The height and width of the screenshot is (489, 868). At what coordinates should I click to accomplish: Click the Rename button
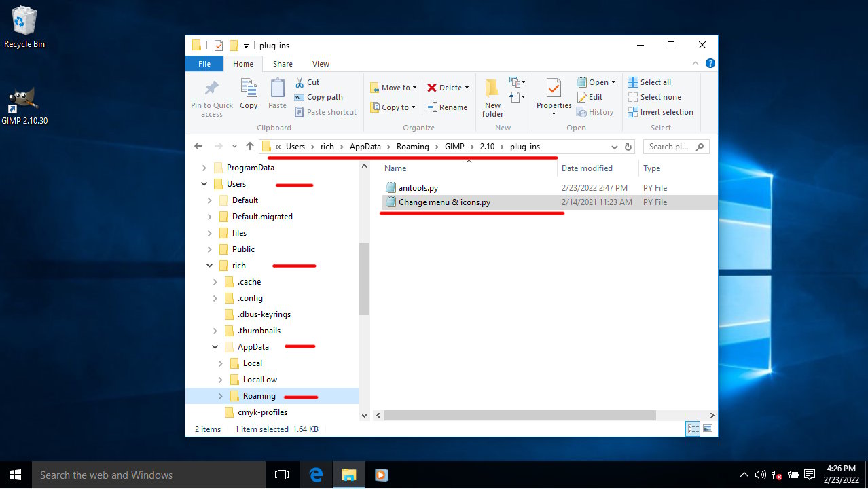(447, 107)
